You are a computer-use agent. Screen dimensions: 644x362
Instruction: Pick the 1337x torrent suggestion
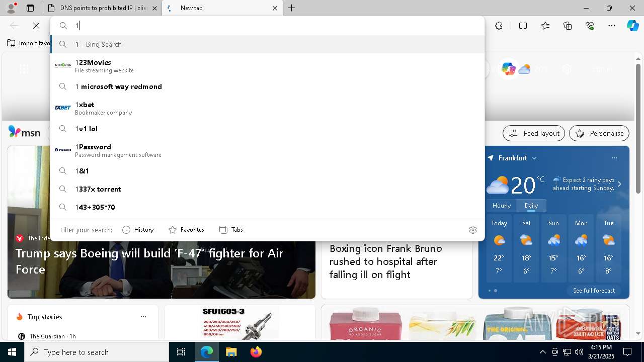268,189
